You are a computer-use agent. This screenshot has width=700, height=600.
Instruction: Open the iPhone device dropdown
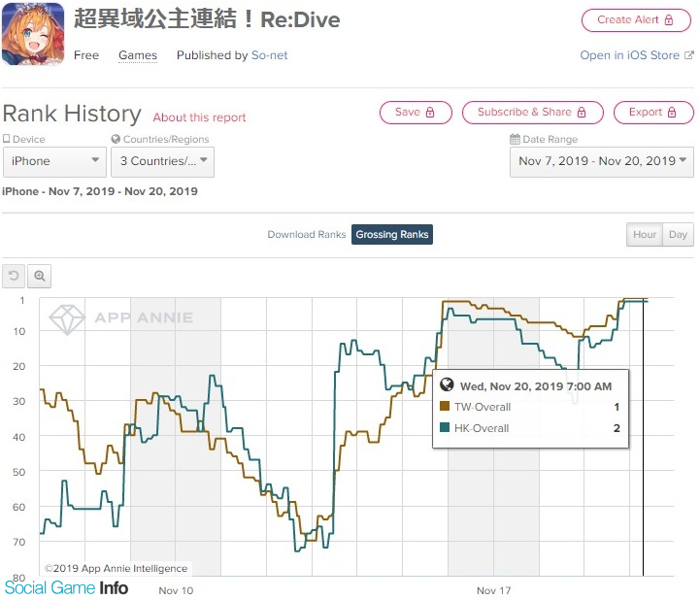coord(54,161)
